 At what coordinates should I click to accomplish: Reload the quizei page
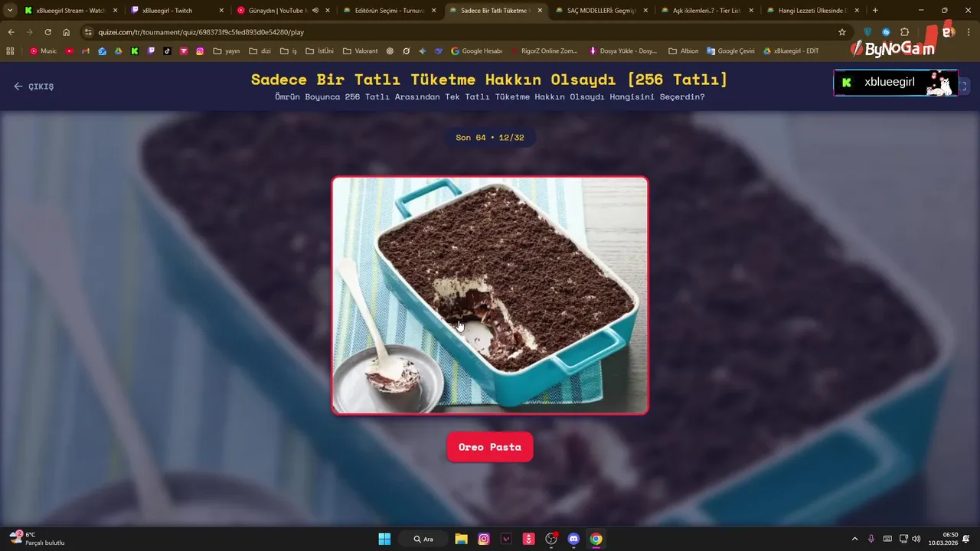47,32
